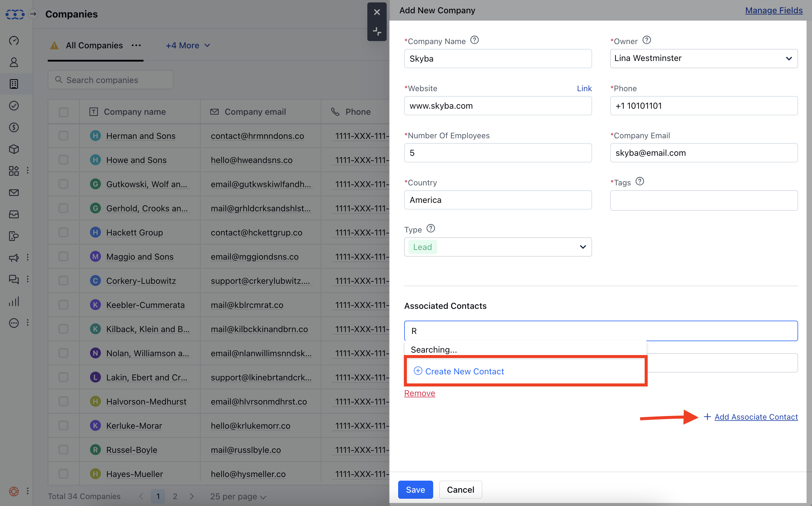Image resolution: width=812 pixels, height=506 pixels.
Task: Open the dashboard gauge icon in sidebar
Action: [x=14, y=40]
